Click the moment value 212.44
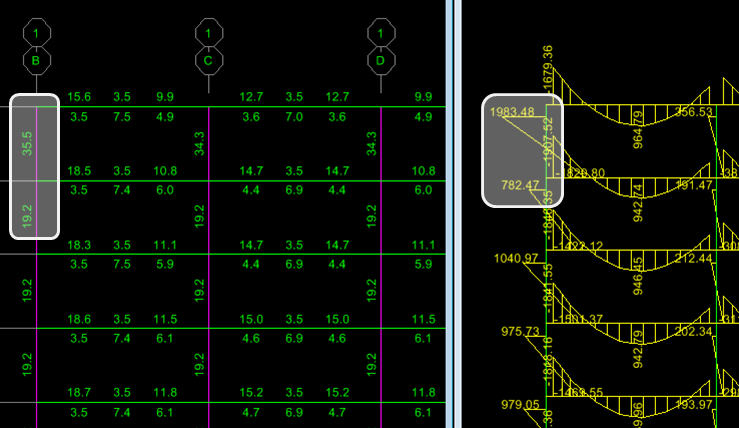Image resolution: width=739 pixels, height=428 pixels. pos(693,259)
